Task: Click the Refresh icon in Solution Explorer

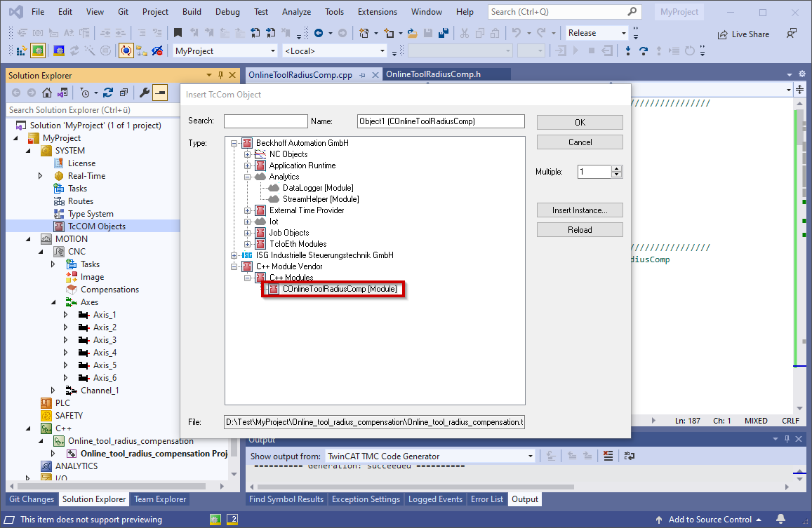Action: (x=109, y=93)
